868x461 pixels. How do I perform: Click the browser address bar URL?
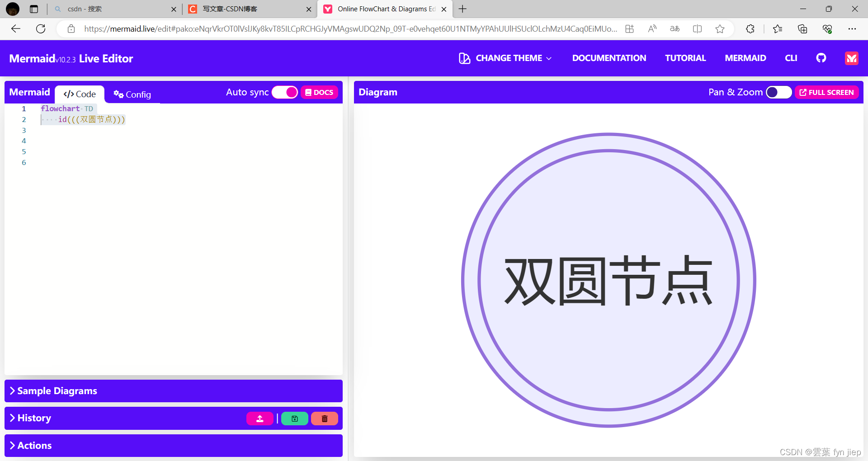(350, 29)
